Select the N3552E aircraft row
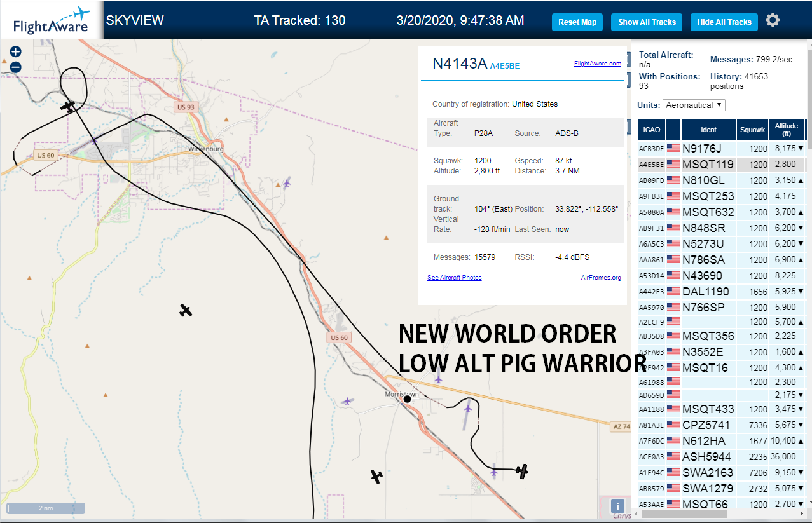Viewport: 812px width, 523px height. (722, 351)
